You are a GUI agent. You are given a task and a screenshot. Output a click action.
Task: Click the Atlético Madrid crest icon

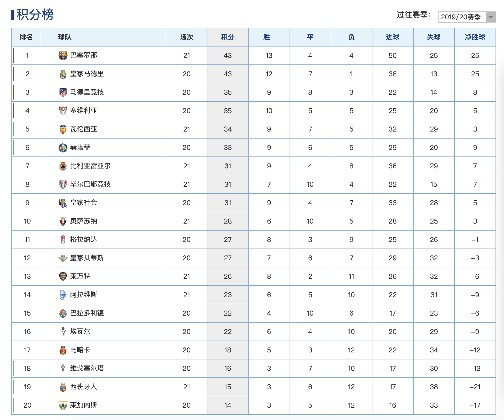[63, 93]
